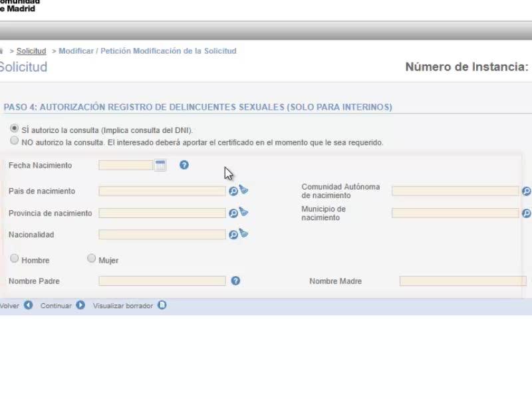This screenshot has height=399, width=532.
Task: Click help icon next to Nombre Padre
Action: point(235,281)
